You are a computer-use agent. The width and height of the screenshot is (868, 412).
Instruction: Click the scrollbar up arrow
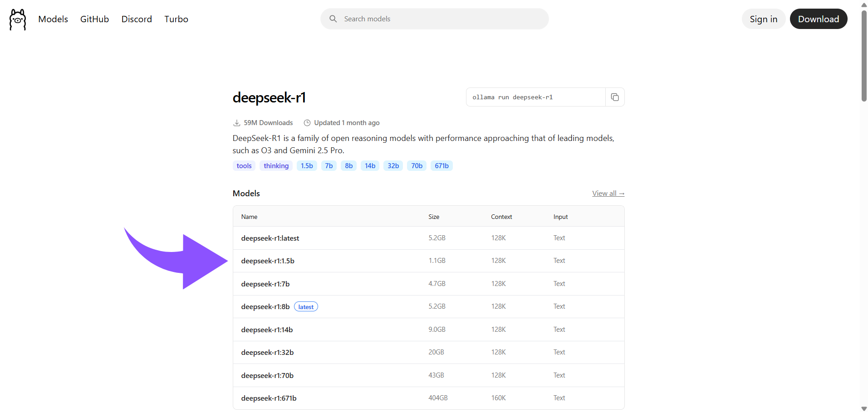pos(864,5)
